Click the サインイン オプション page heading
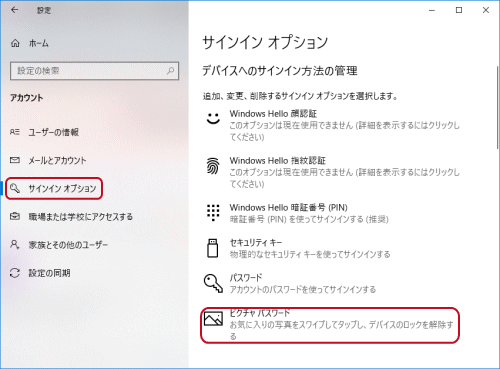Image resolution: width=500 pixels, height=369 pixels. [x=265, y=43]
